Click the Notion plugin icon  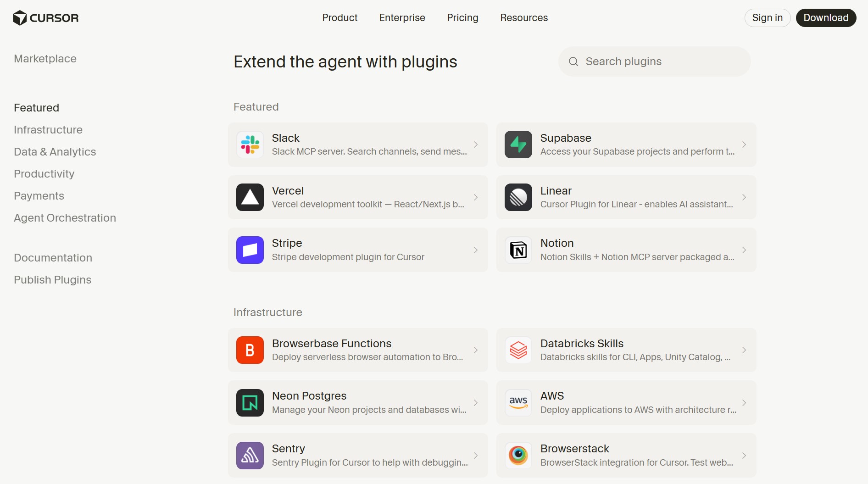pyautogui.click(x=518, y=250)
